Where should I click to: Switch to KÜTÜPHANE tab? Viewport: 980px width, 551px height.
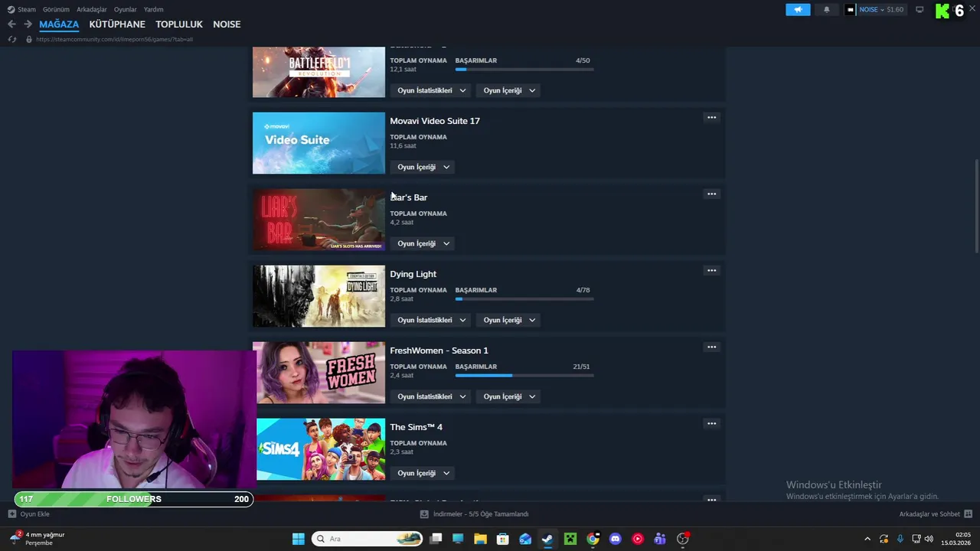[117, 24]
